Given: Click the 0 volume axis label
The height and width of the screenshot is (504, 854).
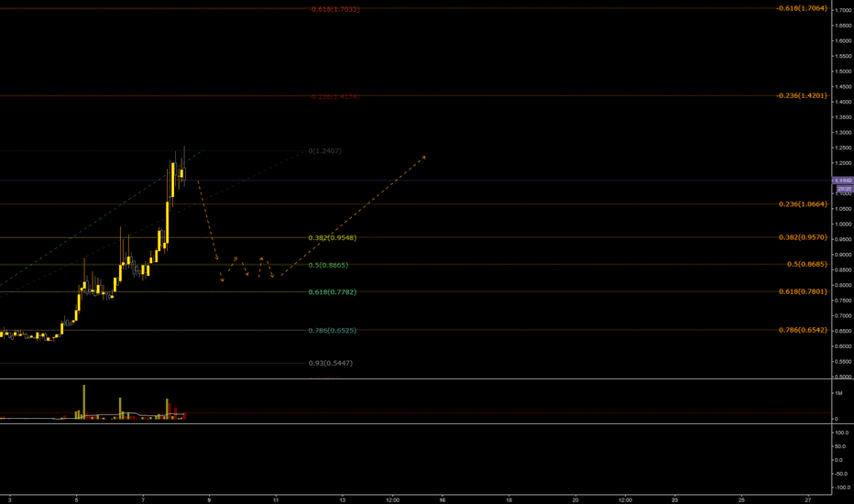Looking at the screenshot, I should point(837,419).
